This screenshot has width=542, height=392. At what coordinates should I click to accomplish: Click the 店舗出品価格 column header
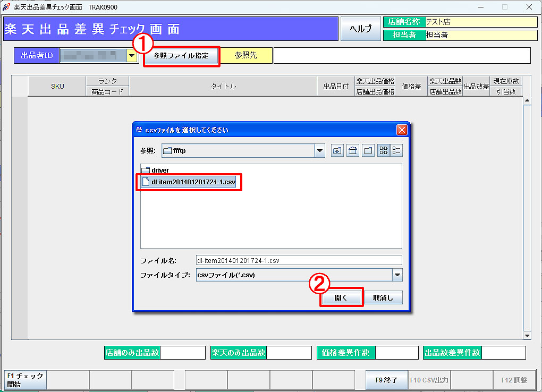click(375, 91)
